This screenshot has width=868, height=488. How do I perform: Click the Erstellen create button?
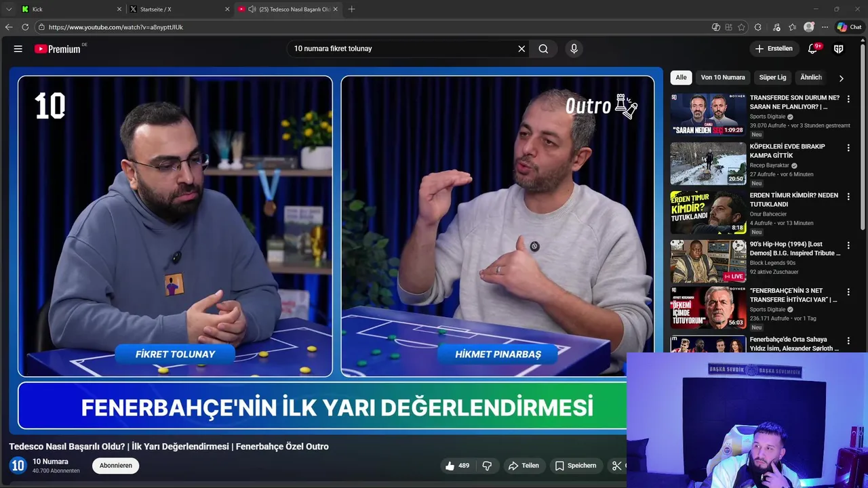point(774,49)
